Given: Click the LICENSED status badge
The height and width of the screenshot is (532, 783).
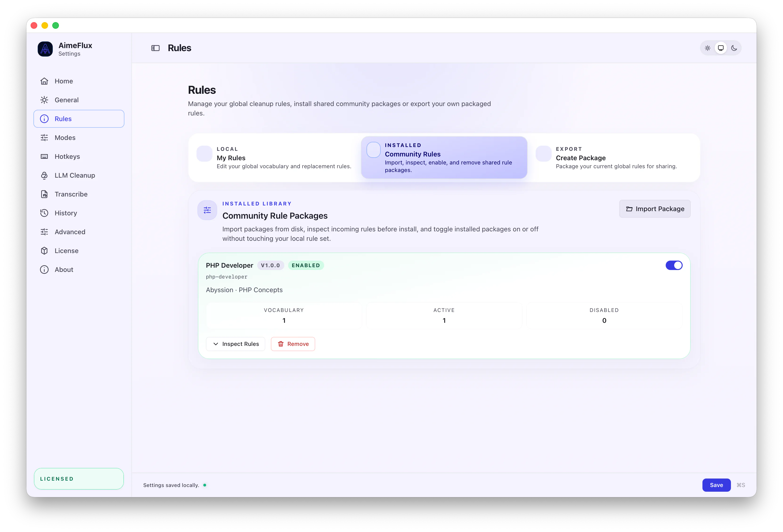Looking at the screenshot, I should tap(79, 479).
